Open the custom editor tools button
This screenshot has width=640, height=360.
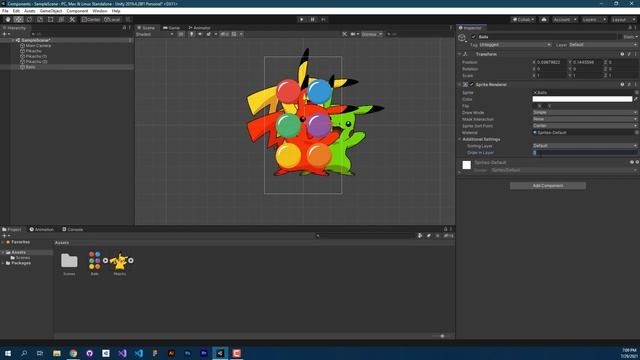click(x=72, y=19)
